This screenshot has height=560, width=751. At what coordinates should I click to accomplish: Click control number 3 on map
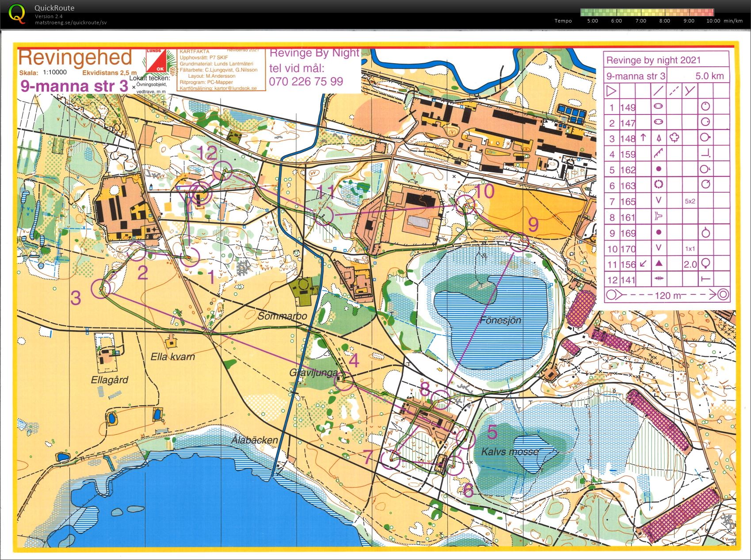(x=76, y=298)
